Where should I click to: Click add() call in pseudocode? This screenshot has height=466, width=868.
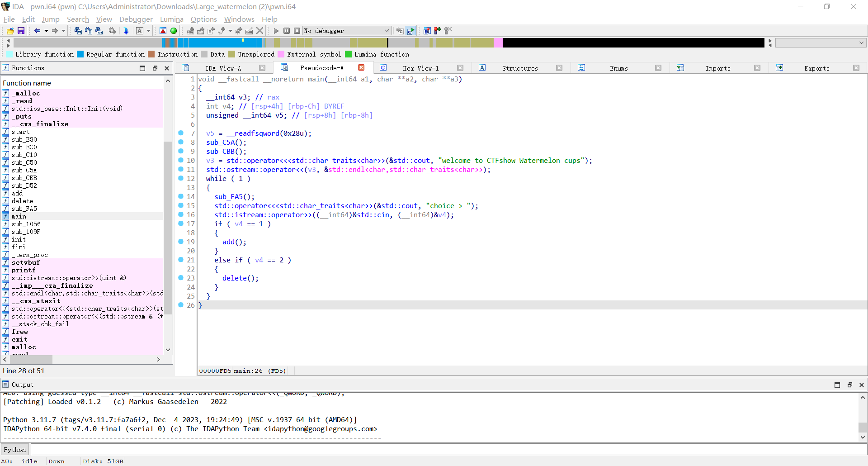[x=234, y=242]
